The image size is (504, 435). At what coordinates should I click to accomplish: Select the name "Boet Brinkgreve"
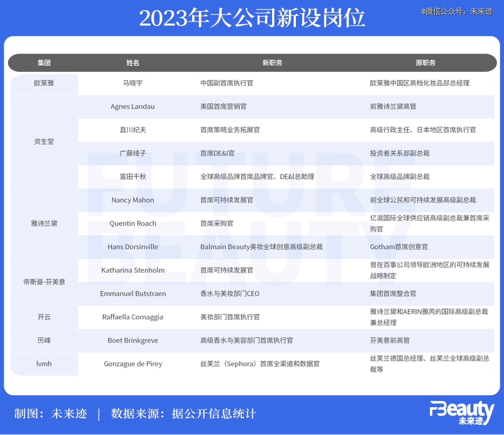pos(133,340)
